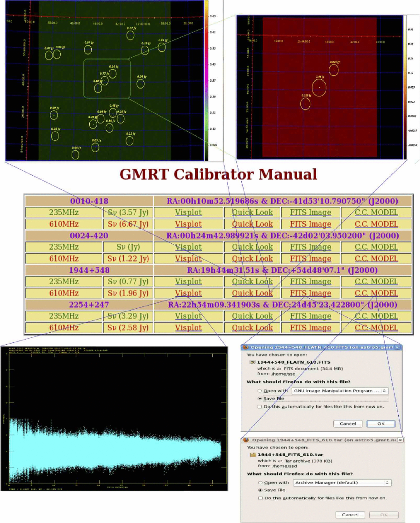Open Quick Look for 0010-418 610MHz

(252, 224)
